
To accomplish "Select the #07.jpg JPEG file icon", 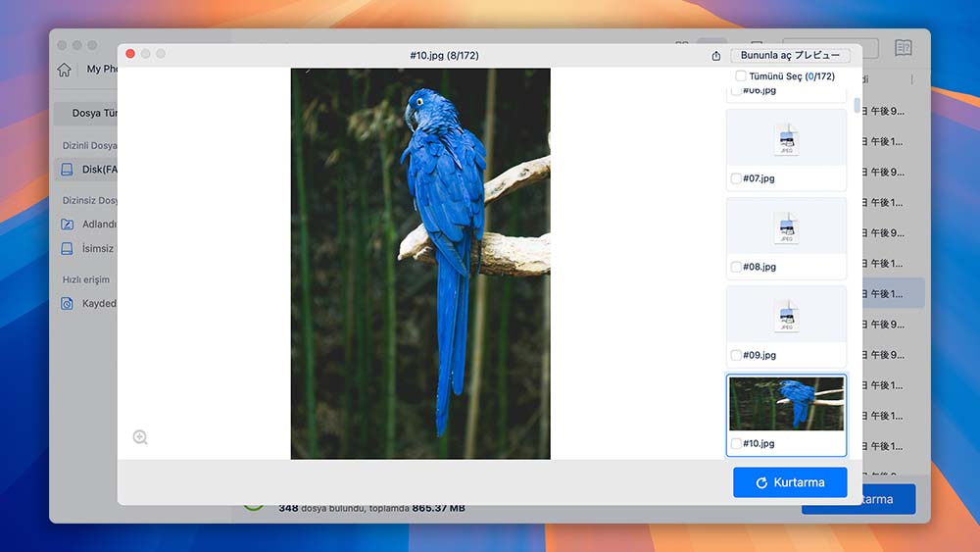I will coord(786,139).
